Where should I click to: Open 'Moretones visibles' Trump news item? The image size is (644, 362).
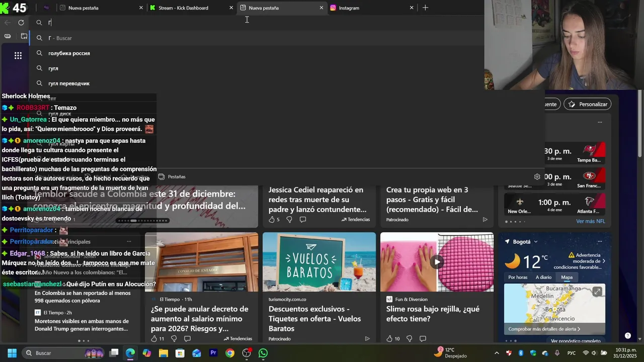[82, 325]
